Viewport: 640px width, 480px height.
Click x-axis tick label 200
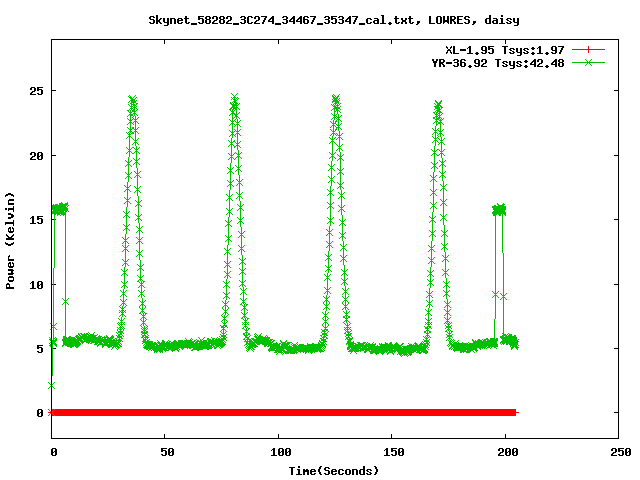tap(508, 452)
